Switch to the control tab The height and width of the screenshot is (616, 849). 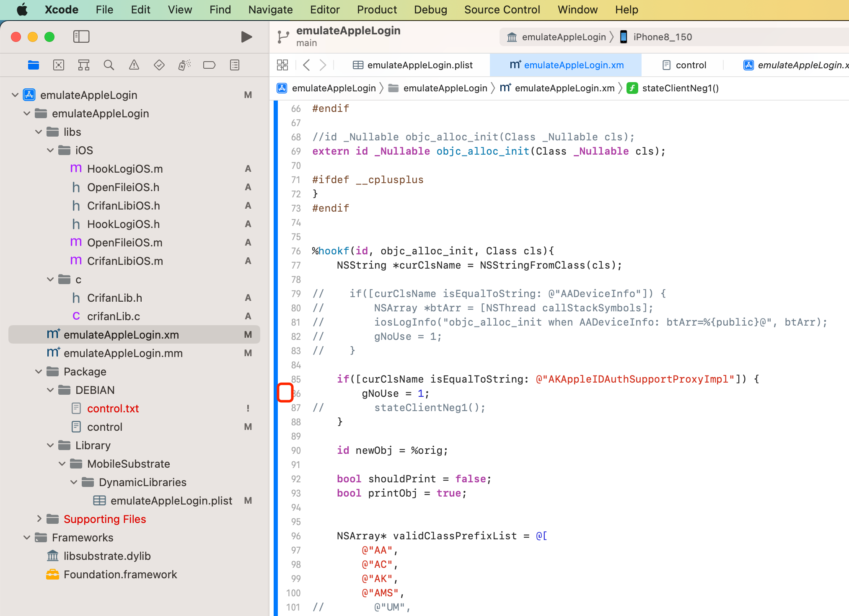[x=684, y=65]
